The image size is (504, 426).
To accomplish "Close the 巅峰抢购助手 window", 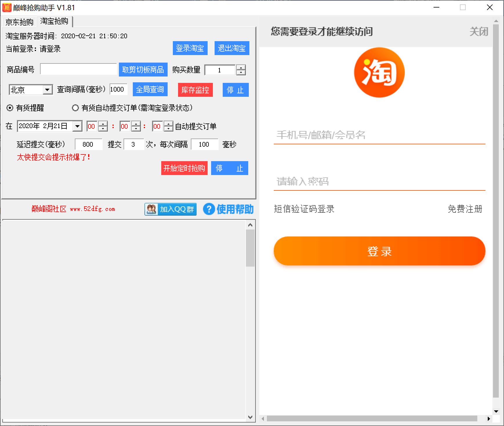I will point(490,8).
